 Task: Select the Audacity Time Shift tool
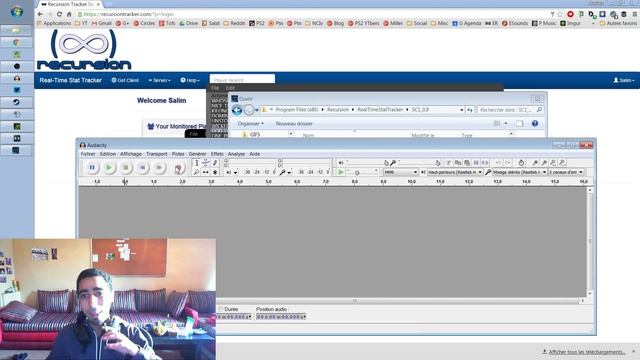[x=206, y=172]
